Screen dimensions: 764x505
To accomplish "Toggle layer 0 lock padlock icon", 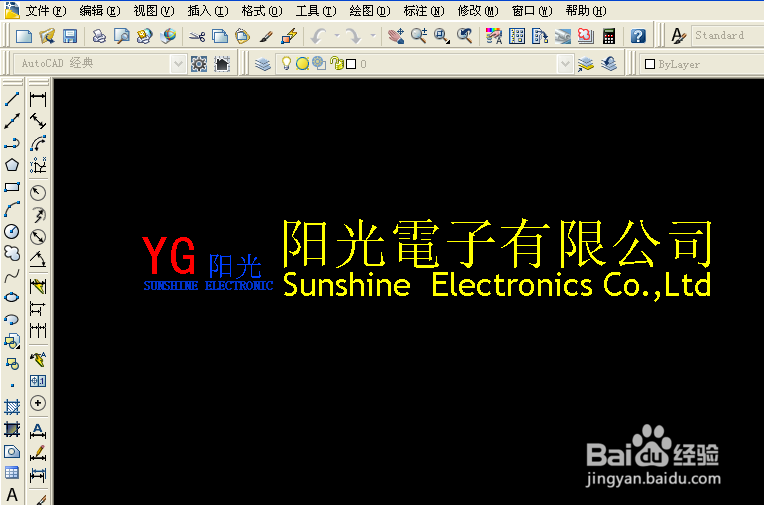I will click(336, 63).
